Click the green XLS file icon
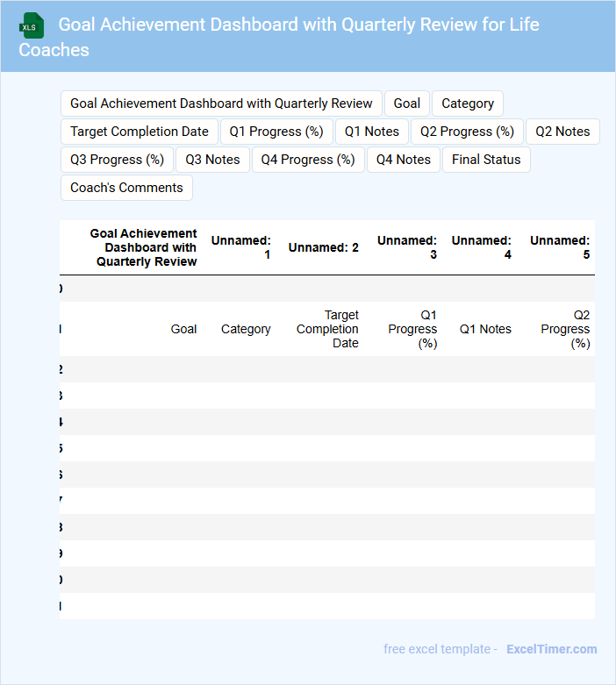This screenshot has width=616, height=685. [x=32, y=25]
